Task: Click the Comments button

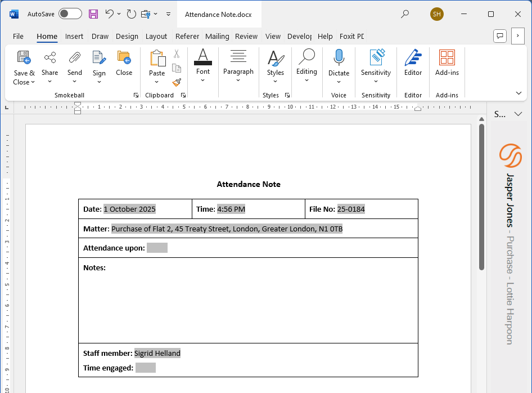Action: pos(499,36)
